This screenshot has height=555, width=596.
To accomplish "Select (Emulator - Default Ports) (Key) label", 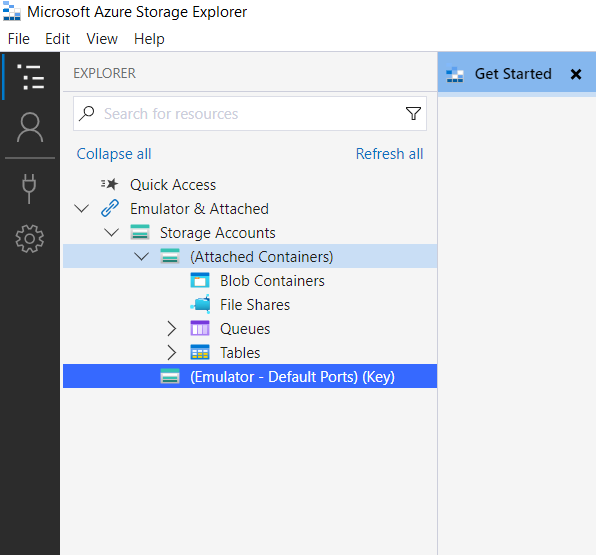I will pos(292,377).
